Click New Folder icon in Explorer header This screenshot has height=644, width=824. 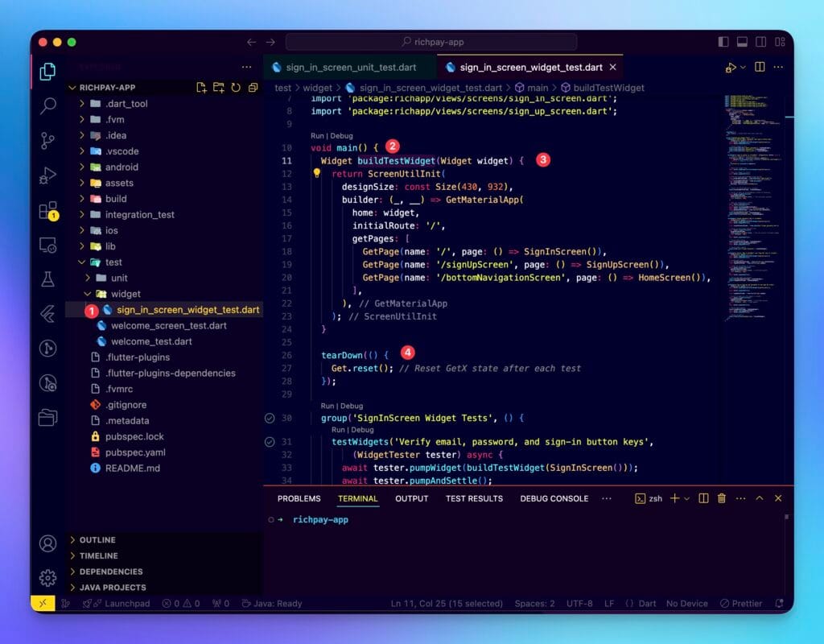[x=219, y=87]
